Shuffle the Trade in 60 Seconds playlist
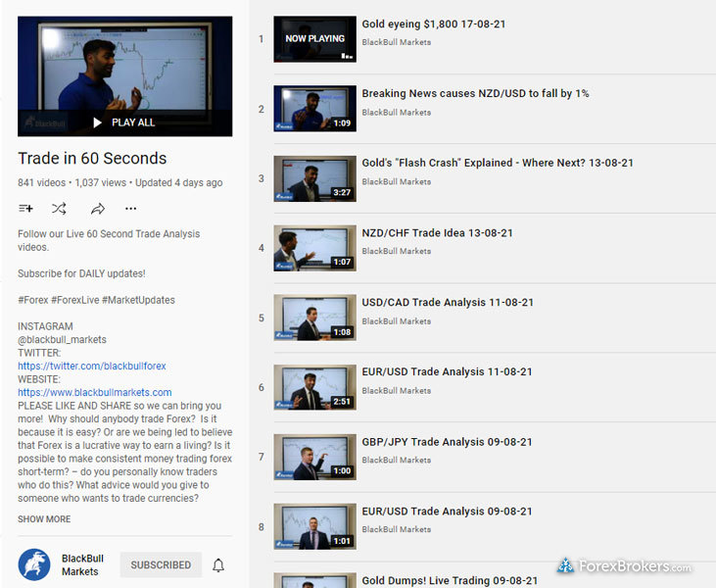The image size is (716, 588). tap(59, 209)
